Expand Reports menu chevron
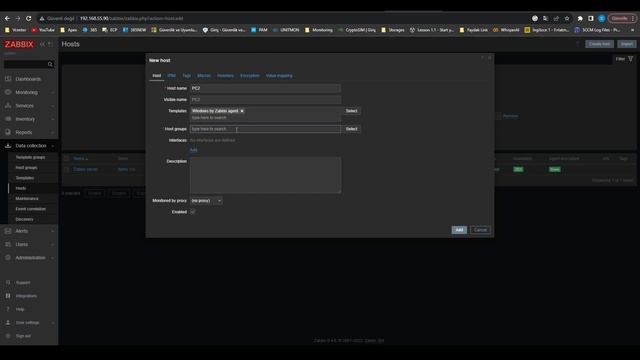Screen dimensions: 640x360 point(53,132)
